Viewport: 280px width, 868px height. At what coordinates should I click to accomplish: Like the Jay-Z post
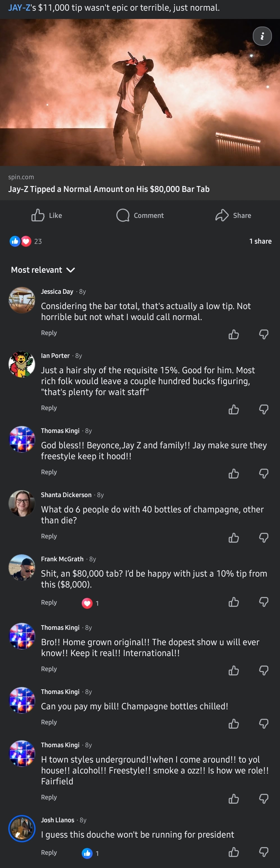tap(47, 215)
